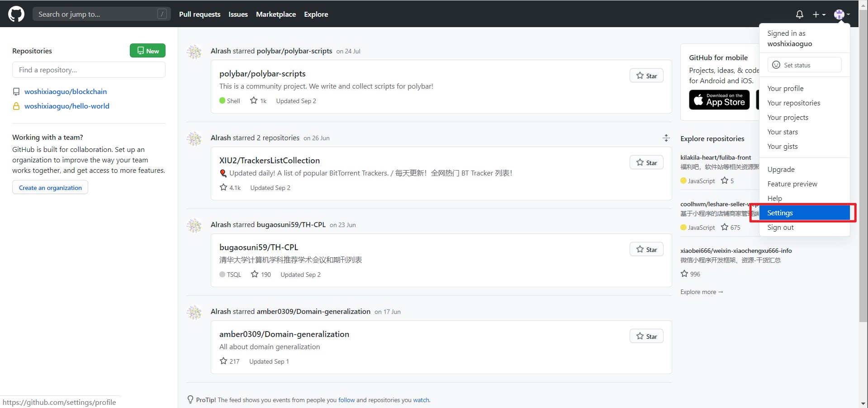This screenshot has width=868, height=408.
Task: Open Marketplace in top navigation
Action: point(276,14)
